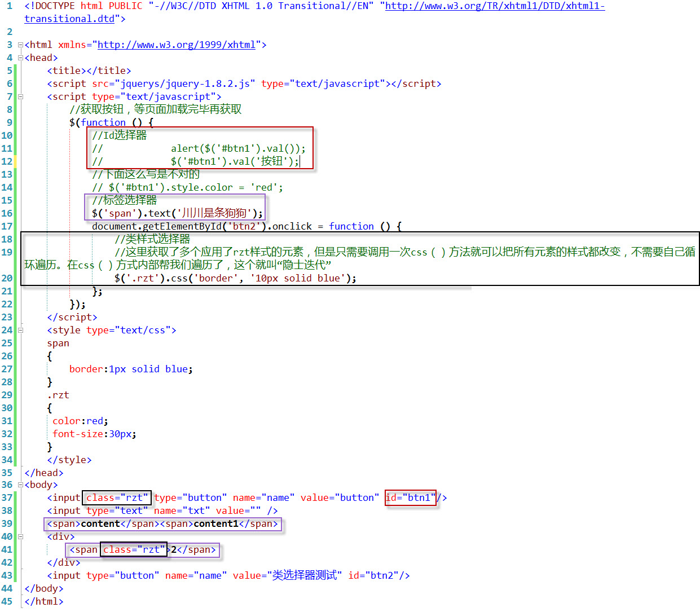Collapse the head section fold marker
This screenshot has height=612, width=700.
click(x=20, y=57)
